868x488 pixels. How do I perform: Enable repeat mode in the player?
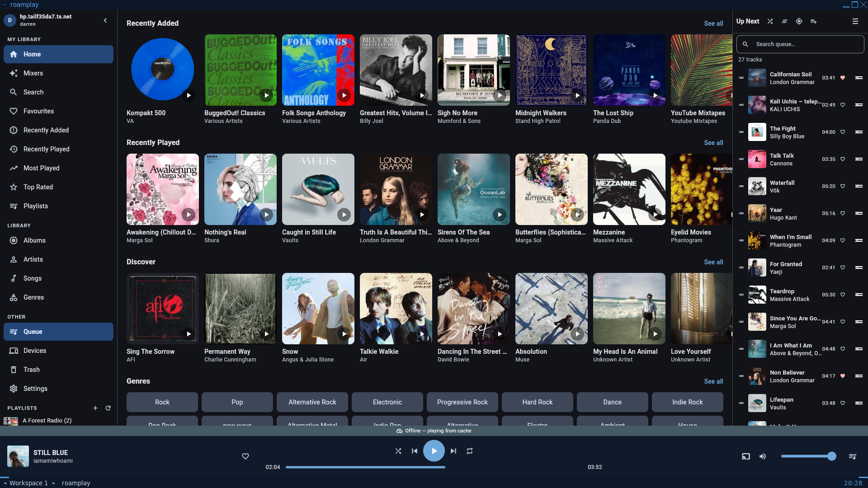pos(470,450)
